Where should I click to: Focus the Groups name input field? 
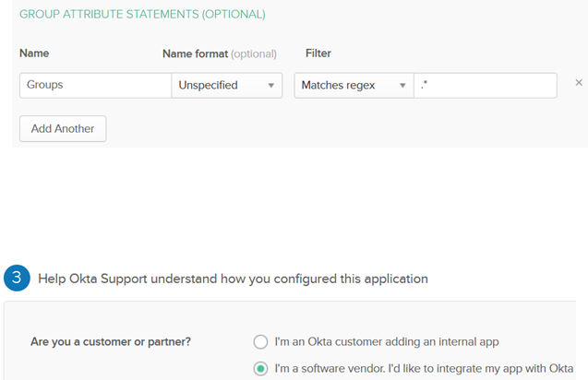(95, 85)
